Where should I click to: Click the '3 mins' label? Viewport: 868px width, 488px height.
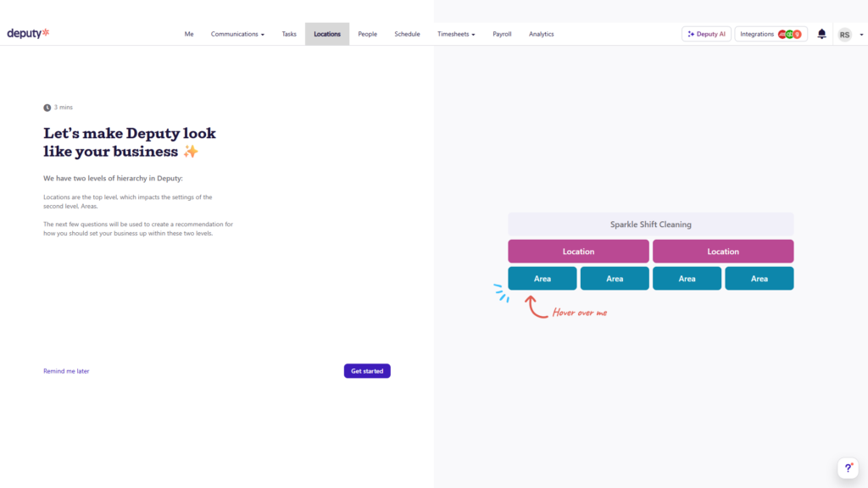pyautogui.click(x=63, y=108)
